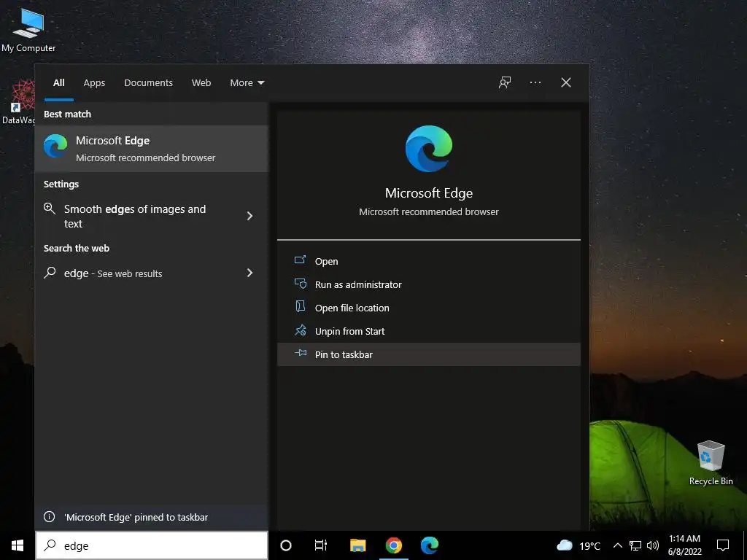Image resolution: width=747 pixels, height=560 pixels.
Task: Open the search options three-dot menu
Action: click(535, 83)
